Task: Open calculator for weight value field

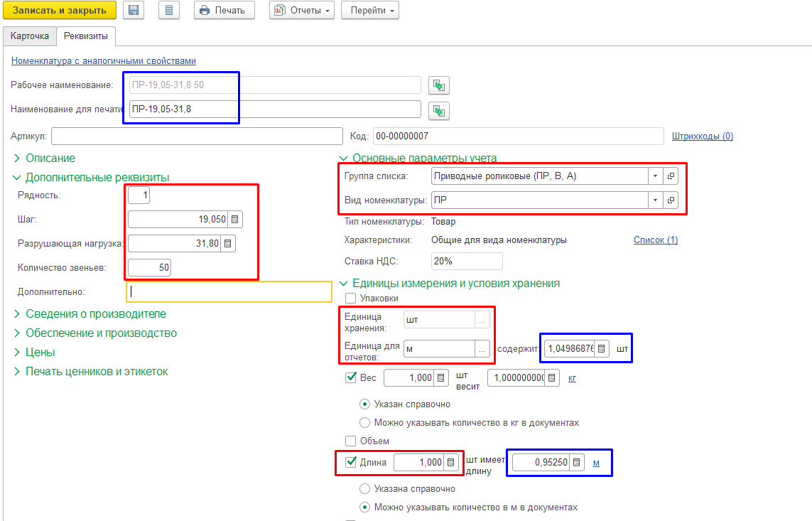Action: pyautogui.click(x=551, y=378)
